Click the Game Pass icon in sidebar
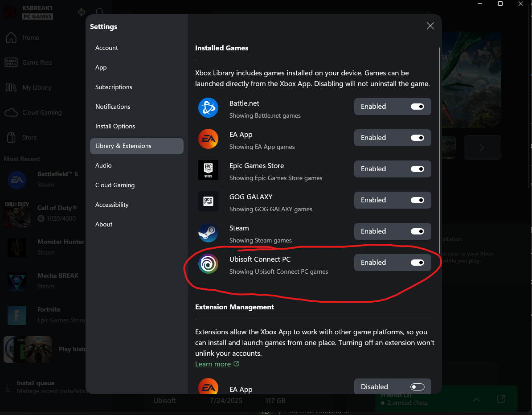The width and height of the screenshot is (532, 415). point(11,62)
